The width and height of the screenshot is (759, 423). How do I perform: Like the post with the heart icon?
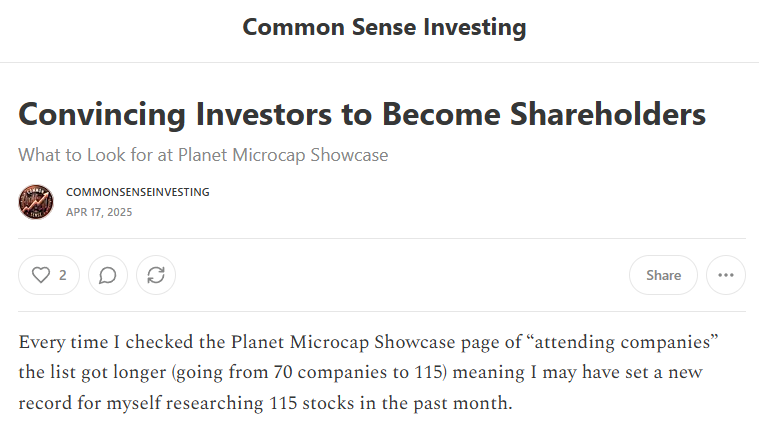tap(41, 275)
